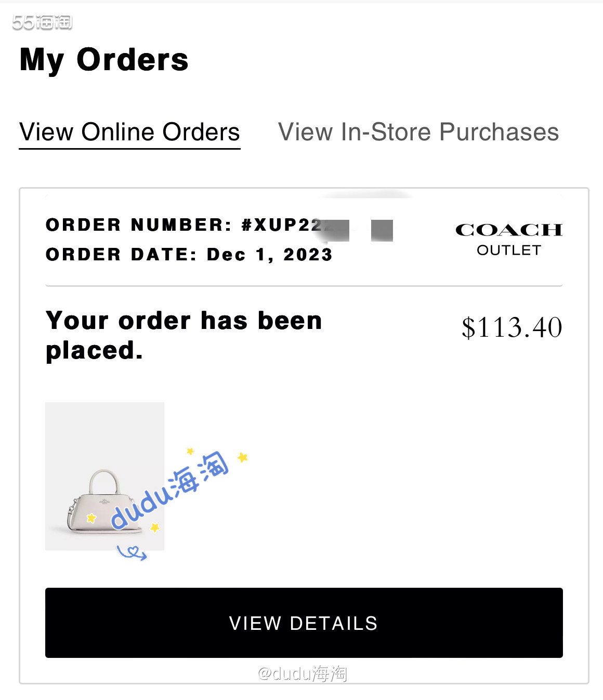Click the yellow star on the handbag
This screenshot has height=700, width=603.
(x=91, y=518)
